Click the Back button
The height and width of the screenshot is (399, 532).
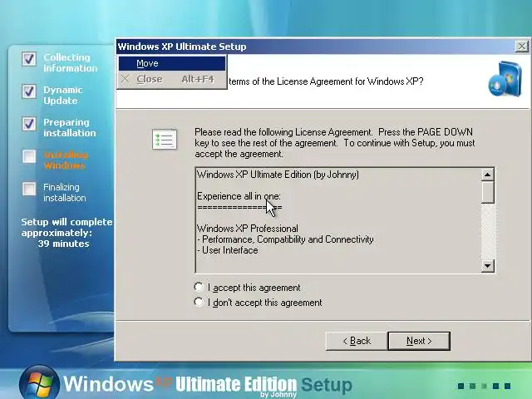coord(357,341)
